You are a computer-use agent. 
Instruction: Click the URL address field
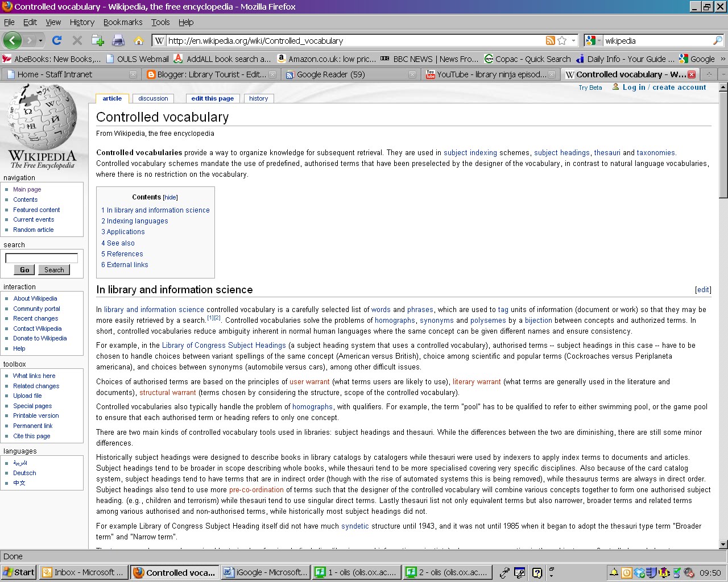(x=355, y=40)
